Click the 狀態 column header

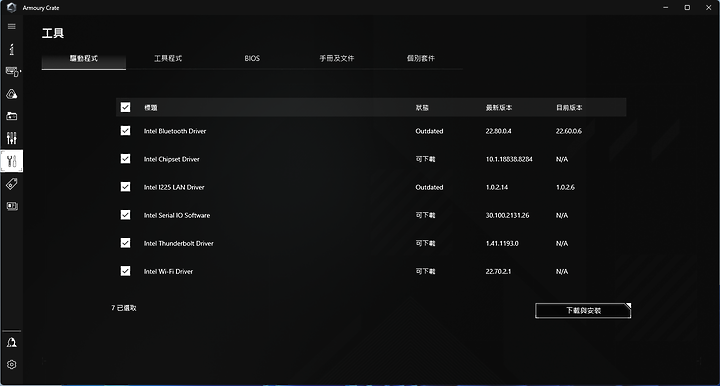click(422, 108)
